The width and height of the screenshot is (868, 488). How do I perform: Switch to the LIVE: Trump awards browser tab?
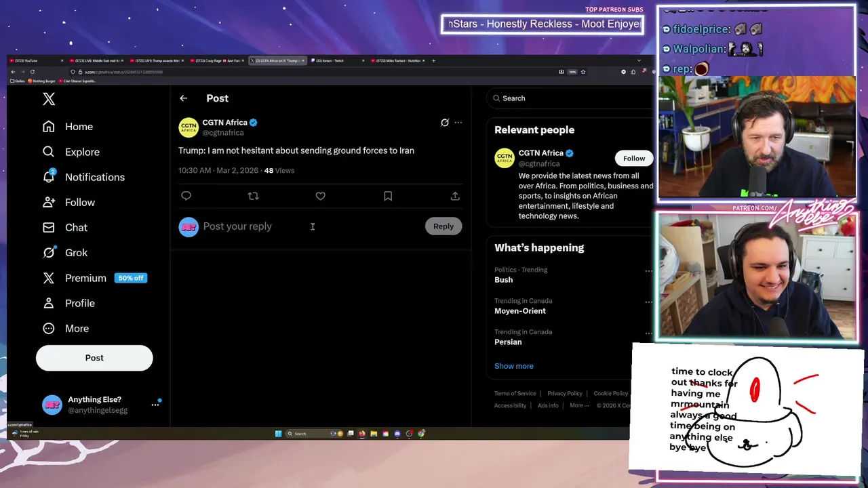[x=158, y=60]
